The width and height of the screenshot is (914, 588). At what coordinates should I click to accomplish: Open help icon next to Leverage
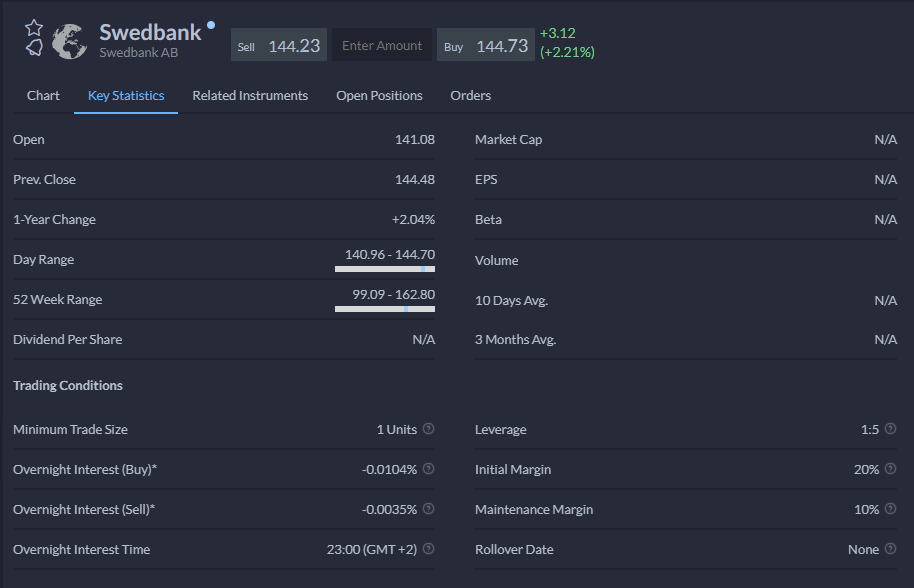coord(891,429)
